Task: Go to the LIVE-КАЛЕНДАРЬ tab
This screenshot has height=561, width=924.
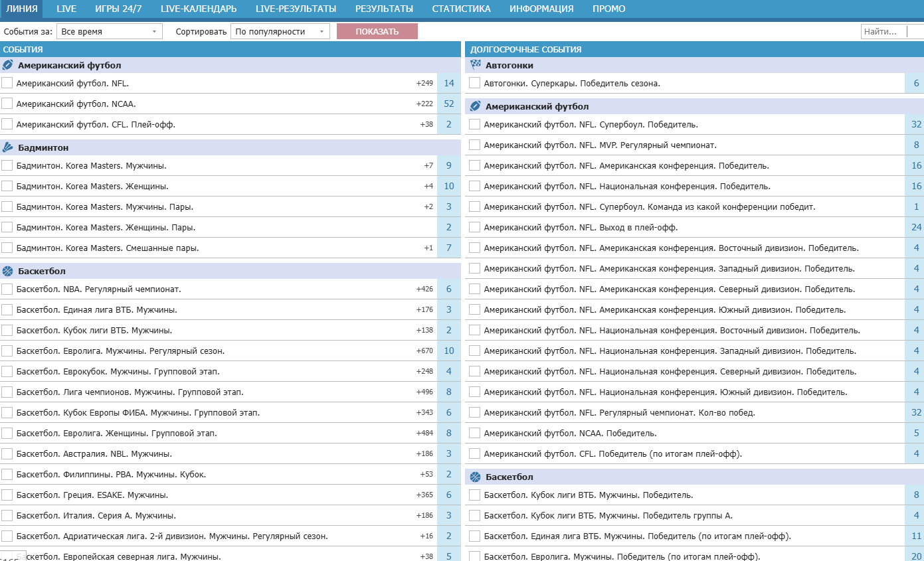Action: [x=199, y=9]
